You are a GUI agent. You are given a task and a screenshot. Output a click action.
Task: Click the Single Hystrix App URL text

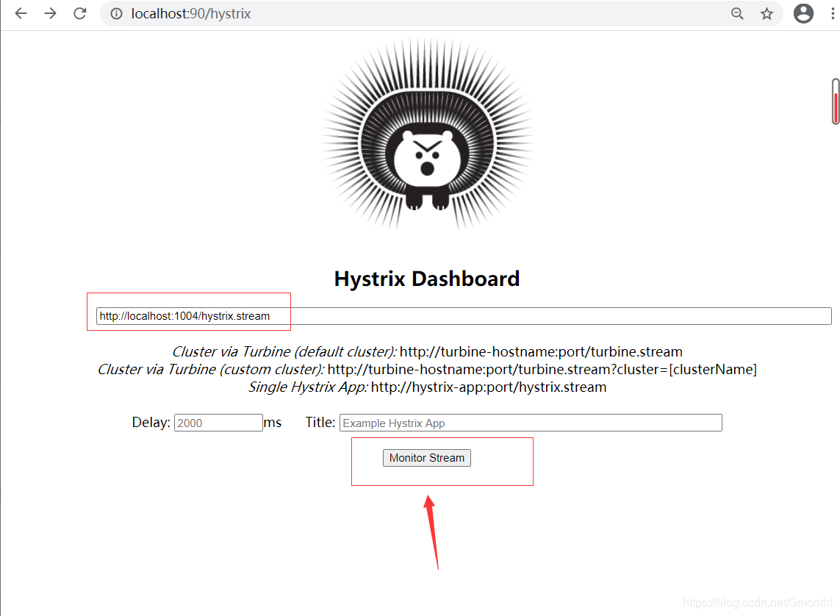click(489, 387)
